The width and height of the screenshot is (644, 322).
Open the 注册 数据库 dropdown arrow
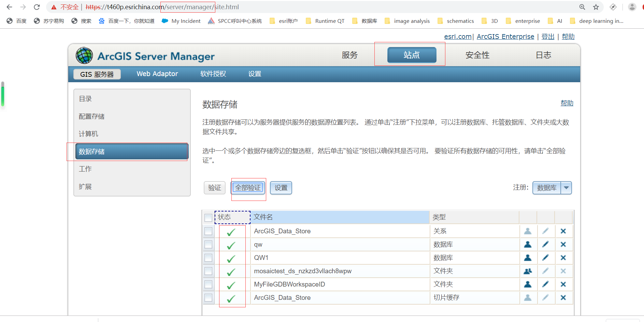click(x=566, y=188)
